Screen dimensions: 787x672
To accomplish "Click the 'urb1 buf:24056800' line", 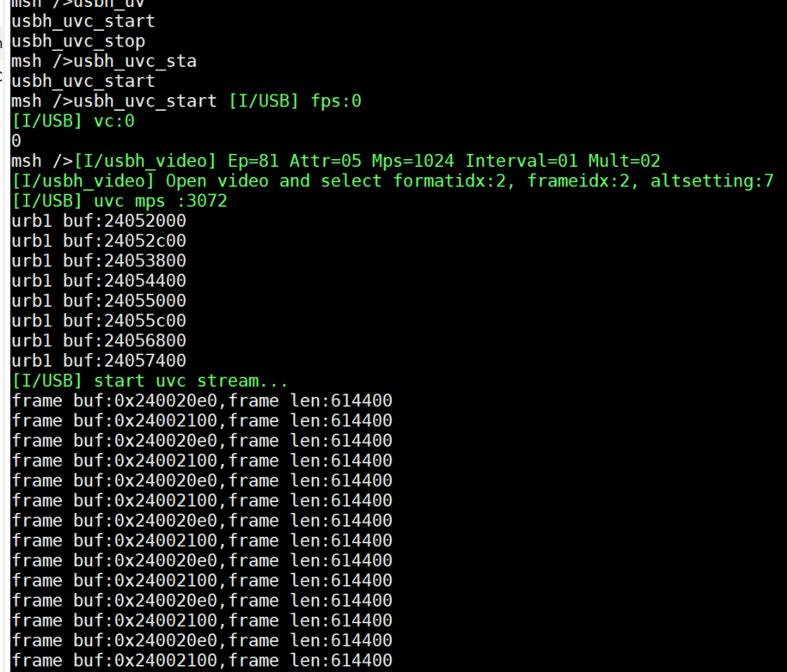I will [x=99, y=340].
